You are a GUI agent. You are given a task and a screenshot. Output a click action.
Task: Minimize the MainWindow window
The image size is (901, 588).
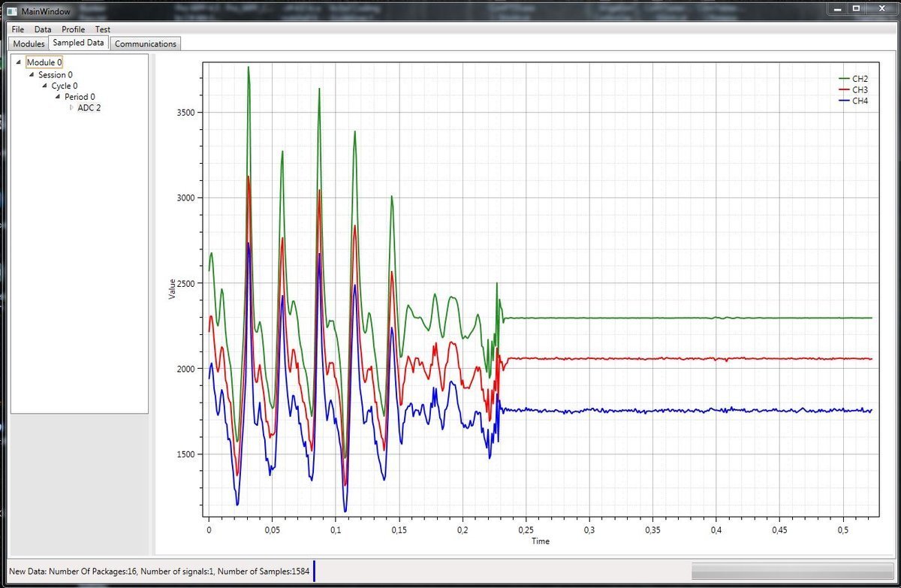pos(838,9)
